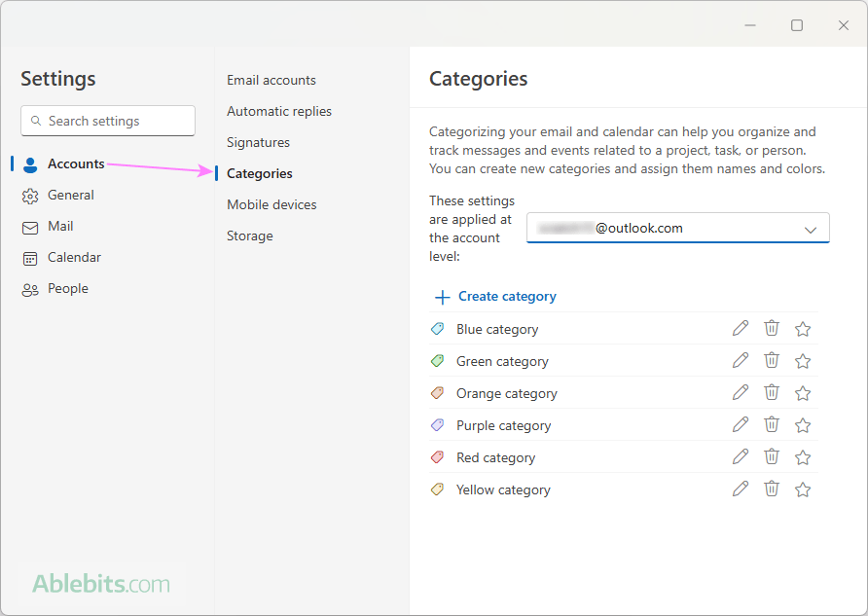This screenshot has width=868, height=616.
Task: Edit the Red category with pencil icon
Action: (x=741, y=456)
